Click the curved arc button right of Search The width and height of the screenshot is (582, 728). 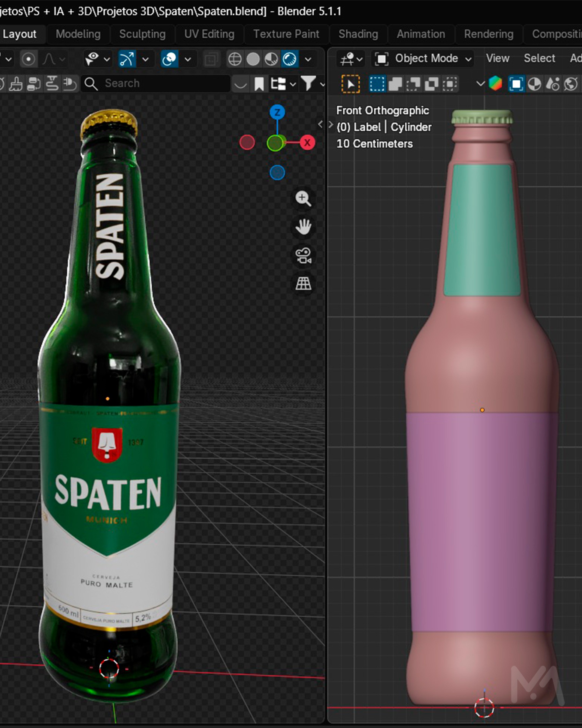point(240,84)
